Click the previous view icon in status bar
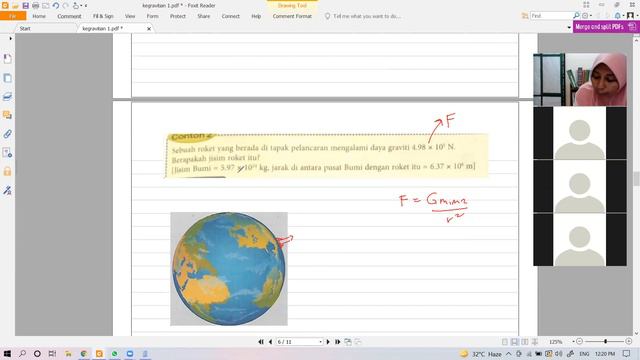Image resolution: width=640 pixels, height=360 pixels. [x=348, y=342]
